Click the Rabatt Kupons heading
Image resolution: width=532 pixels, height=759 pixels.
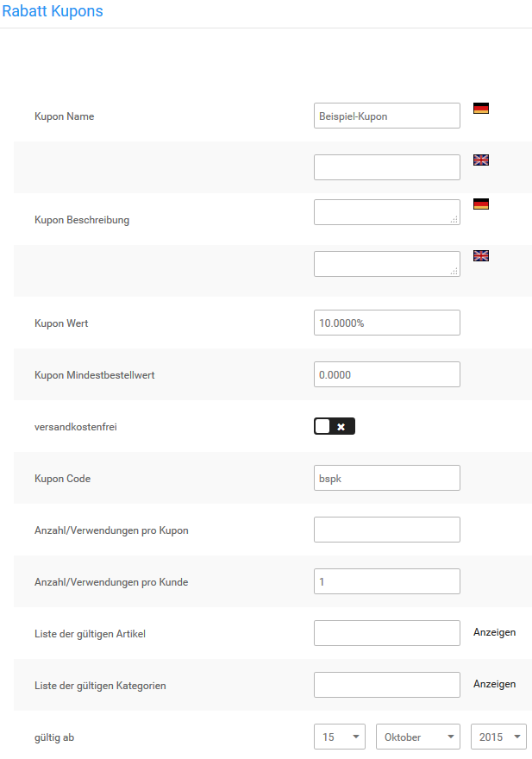click(53, 11)
